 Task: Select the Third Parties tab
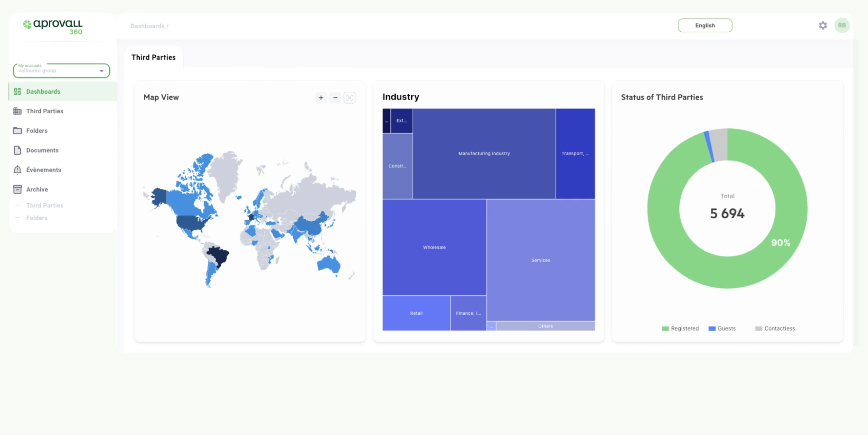153,57
